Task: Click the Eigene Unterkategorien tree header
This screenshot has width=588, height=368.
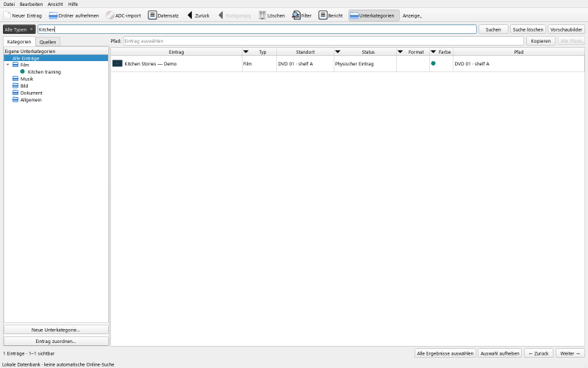Action: (x=56, y=51)
